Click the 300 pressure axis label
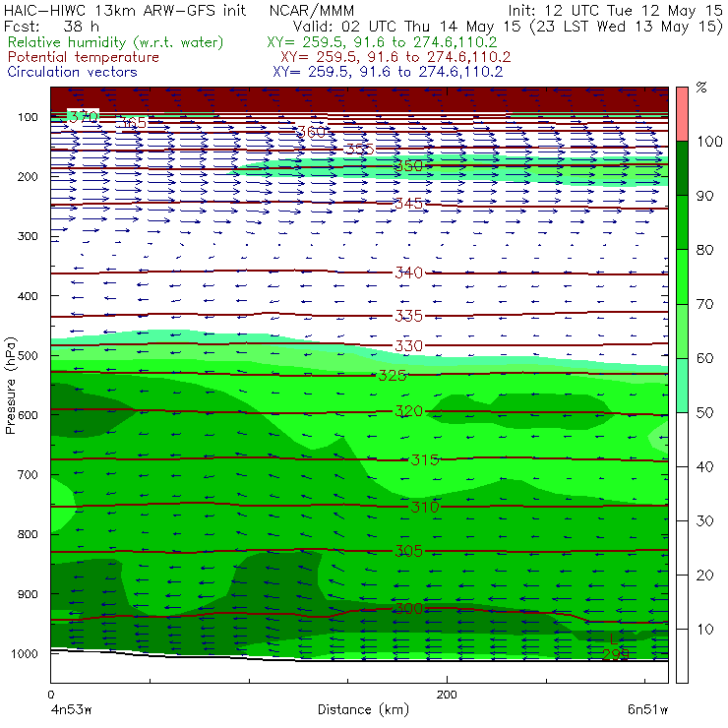The height and width of the screenshot is (728, 728). pos(28,236)
